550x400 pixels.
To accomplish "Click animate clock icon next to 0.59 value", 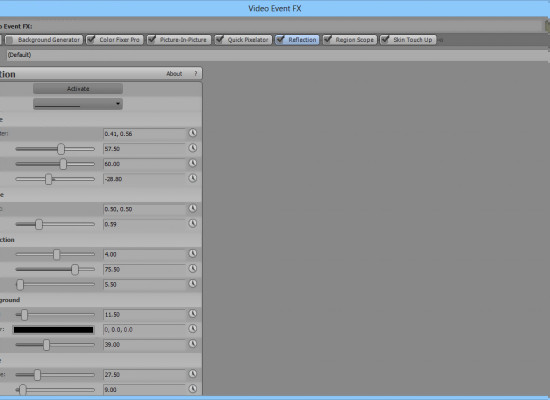I will (x=193, y=224).
